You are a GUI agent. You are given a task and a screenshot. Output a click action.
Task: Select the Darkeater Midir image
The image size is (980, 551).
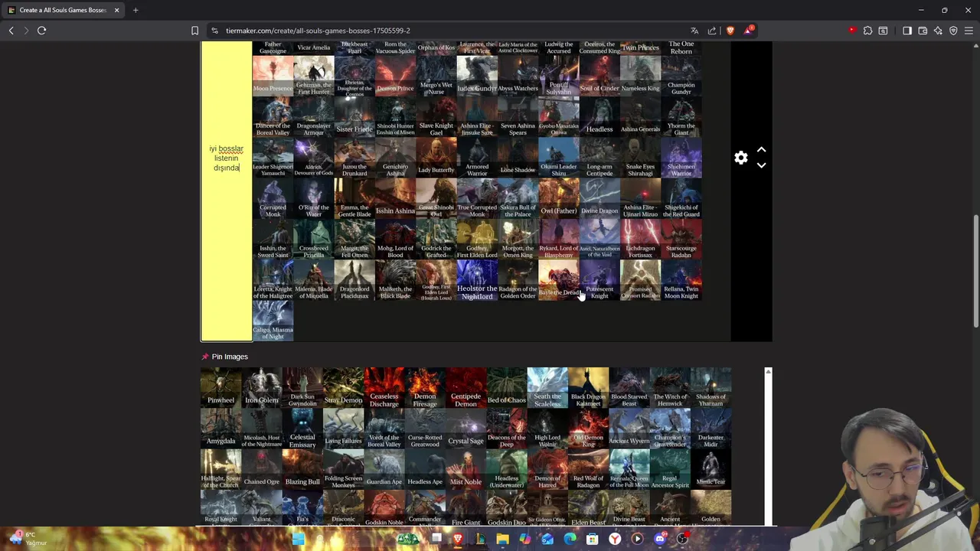(x=710, y=429)
